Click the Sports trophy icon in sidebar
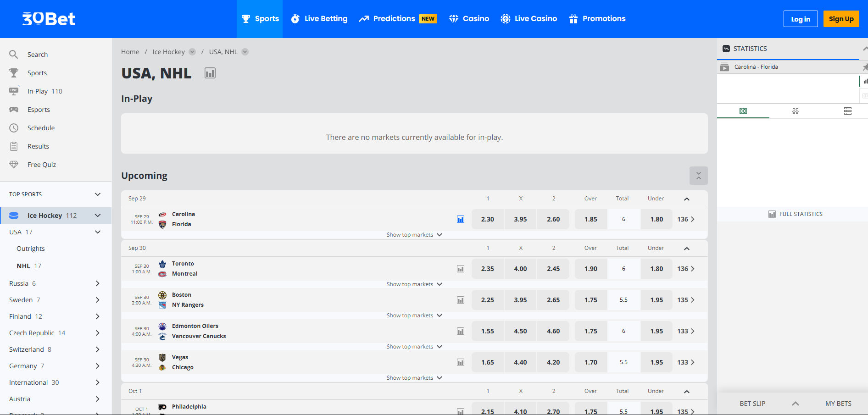 coord(14,73)
